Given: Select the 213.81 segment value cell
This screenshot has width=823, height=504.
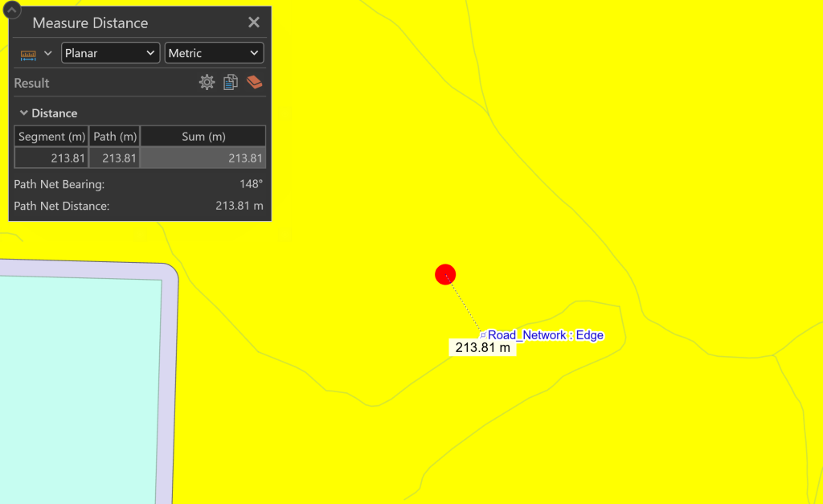Looking at the screenshot, I should pos(51,158).
